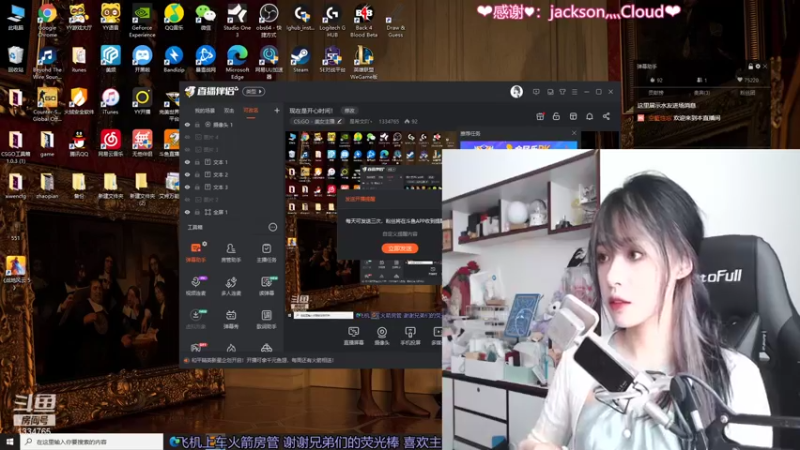
Task: Open the message icon in title bar
Action: point(536,92)
